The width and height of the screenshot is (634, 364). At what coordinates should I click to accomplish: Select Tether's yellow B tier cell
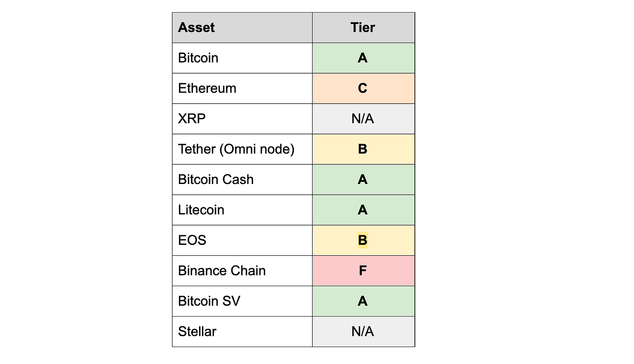click(x=363, y=149)
